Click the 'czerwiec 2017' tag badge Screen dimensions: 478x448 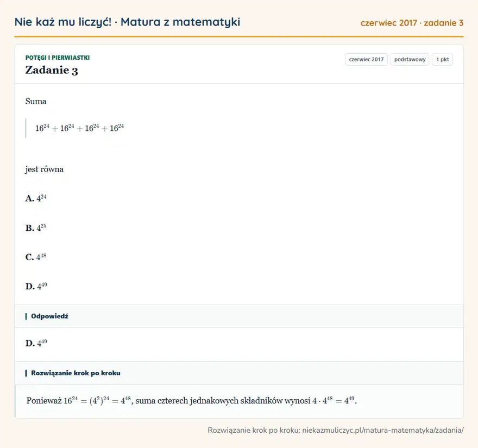[366, 59]
